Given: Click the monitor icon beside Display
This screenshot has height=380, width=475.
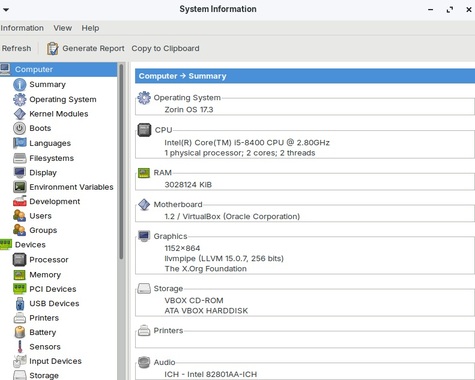Looking at the screenshot, I should [20, 173].
